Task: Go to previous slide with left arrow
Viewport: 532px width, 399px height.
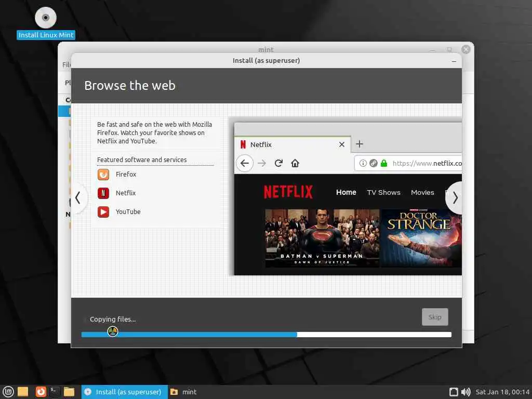Action: click(79, 198)
